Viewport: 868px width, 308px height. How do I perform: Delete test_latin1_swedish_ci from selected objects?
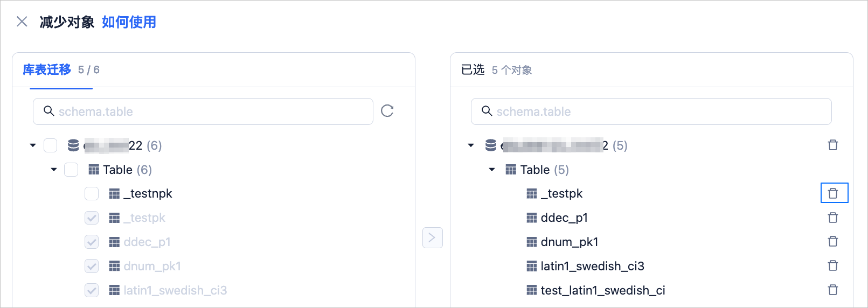(833, 290)
